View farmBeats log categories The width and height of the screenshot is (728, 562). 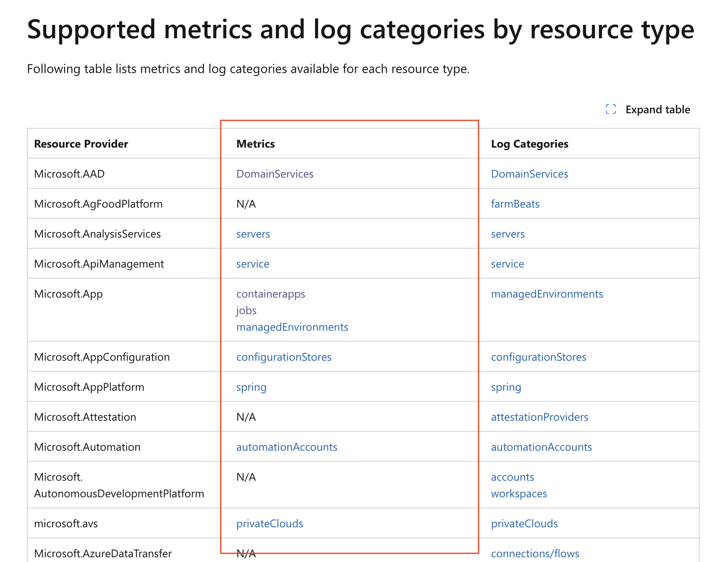(x=515, y=204)
